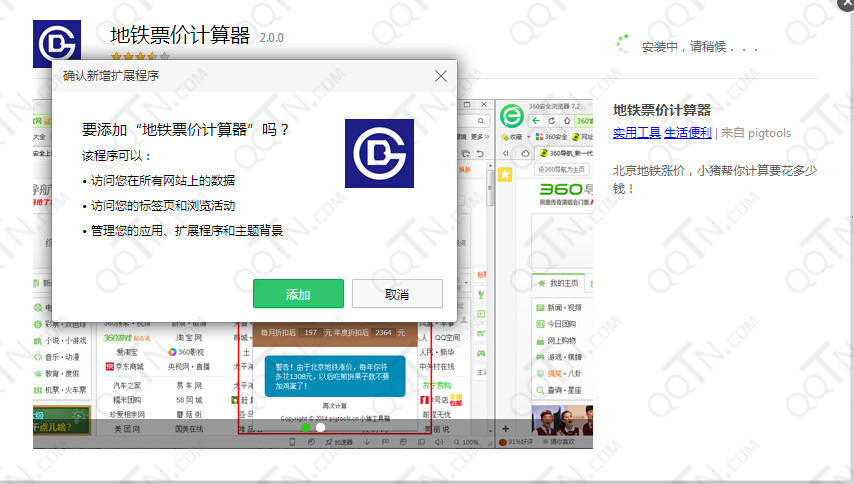Click the 游戏·棋牌 sidebar icon

tap(541, 357)
